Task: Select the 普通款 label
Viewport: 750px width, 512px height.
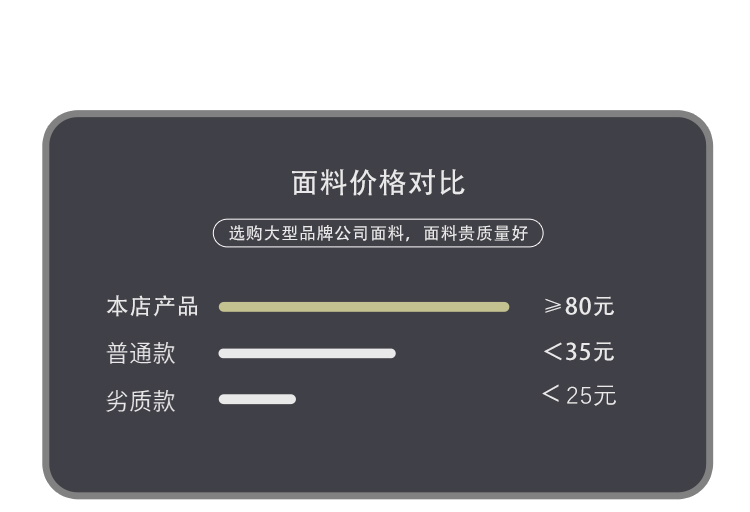Action: [x=141, y=354]
